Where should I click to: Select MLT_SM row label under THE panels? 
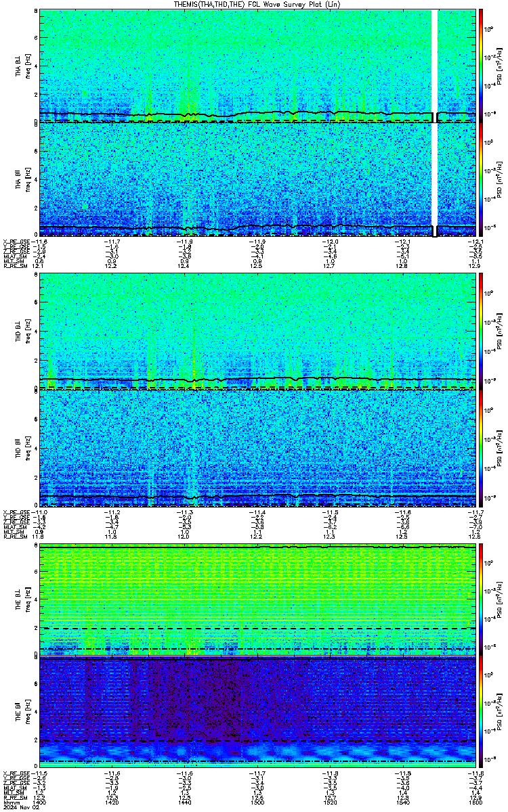(x=13, y=791)
